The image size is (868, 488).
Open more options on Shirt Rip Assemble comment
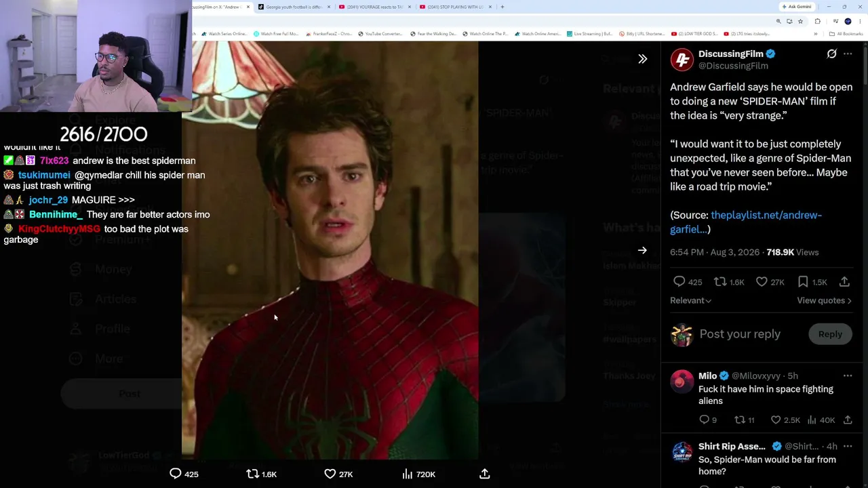pos(848,446)
